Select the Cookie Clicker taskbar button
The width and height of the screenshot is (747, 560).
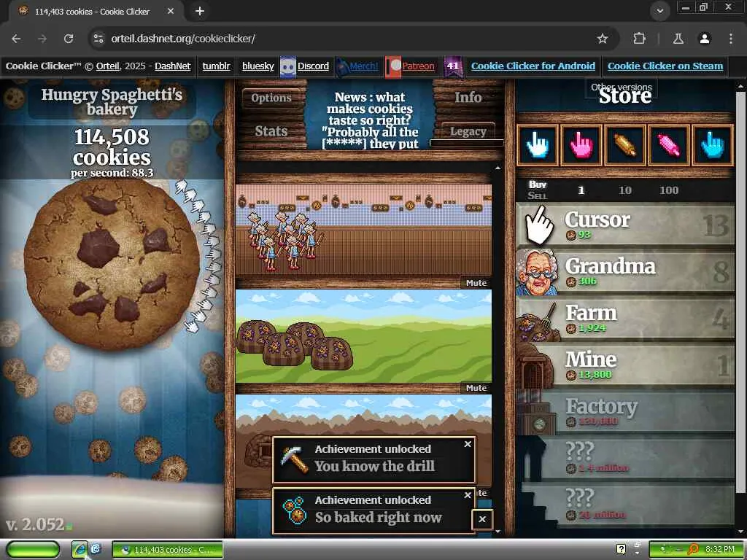pos(168,550)
